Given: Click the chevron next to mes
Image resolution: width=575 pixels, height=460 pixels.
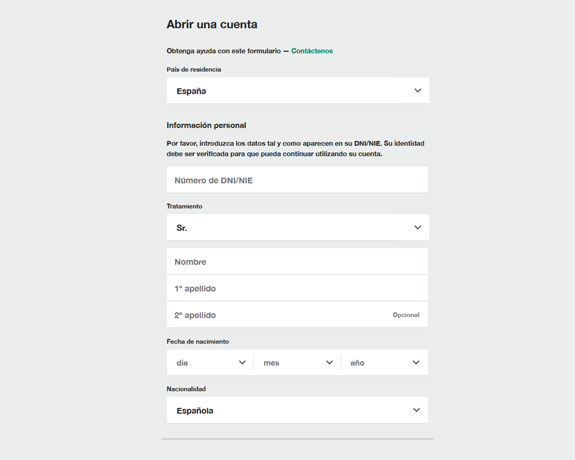Looking at the screenshot, I should tap(329, 362).
